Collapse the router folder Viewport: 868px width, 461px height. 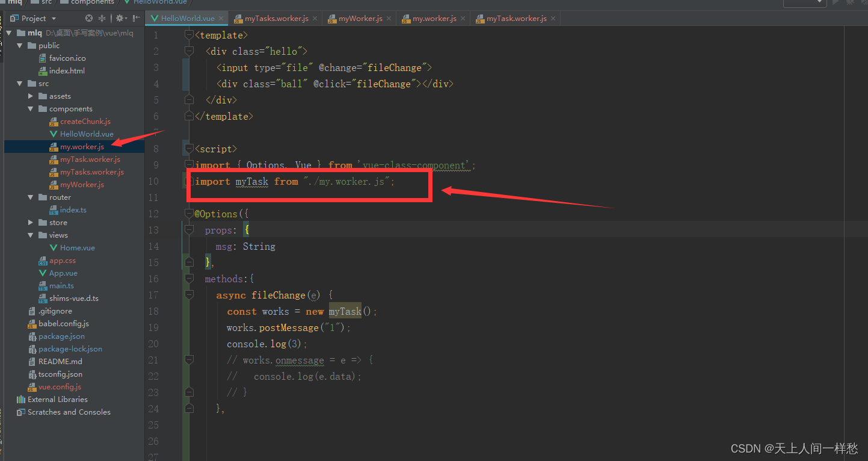[x=31, y=197]
